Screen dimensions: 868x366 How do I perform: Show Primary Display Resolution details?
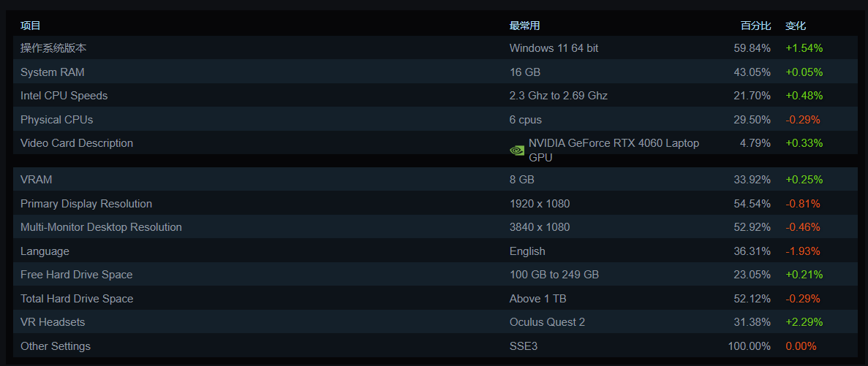(86, 204)
